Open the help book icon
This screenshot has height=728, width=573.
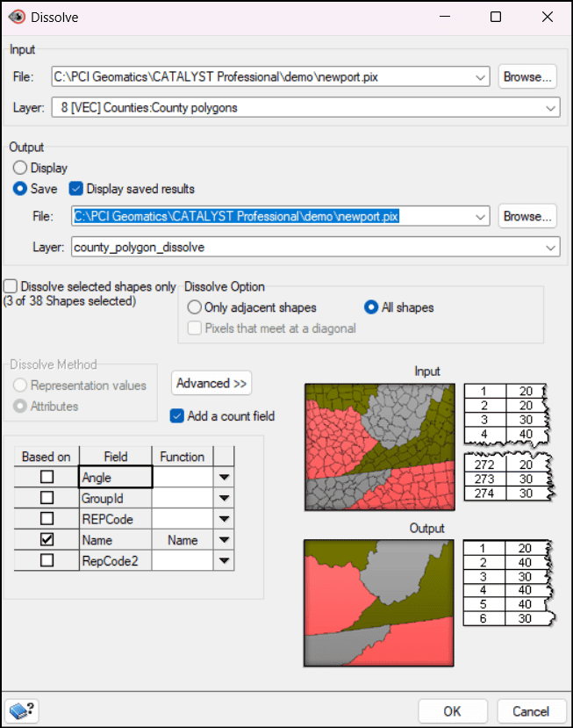(21, 710)
